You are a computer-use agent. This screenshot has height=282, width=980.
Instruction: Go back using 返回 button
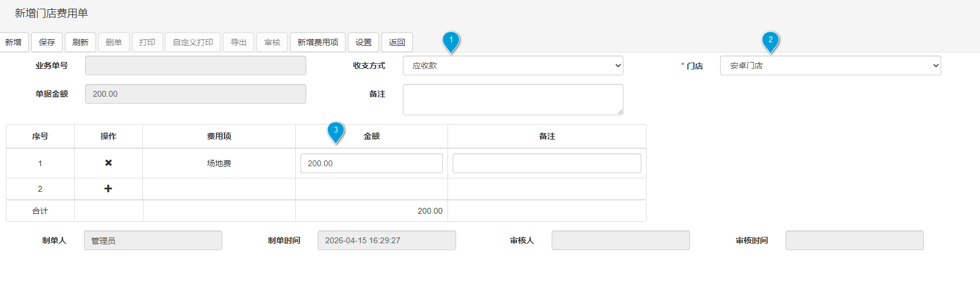[x=397, y=42]
